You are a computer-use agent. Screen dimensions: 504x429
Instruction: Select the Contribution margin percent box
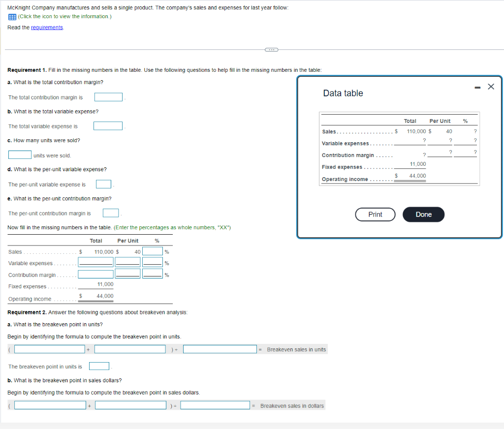(x=153, y=274)
